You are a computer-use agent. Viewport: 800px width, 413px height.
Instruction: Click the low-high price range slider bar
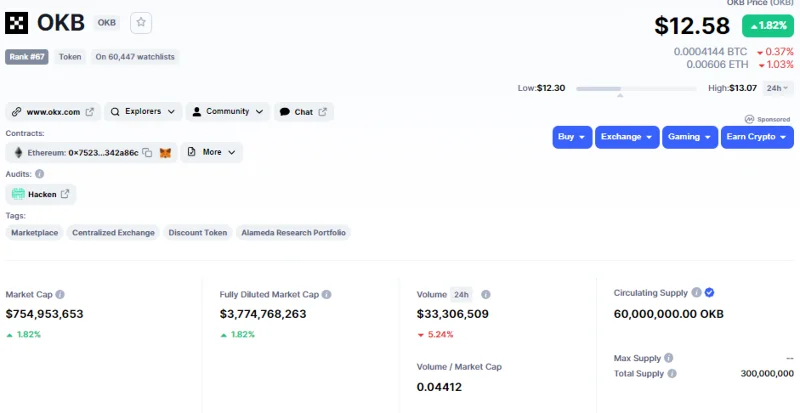[x=636, y=89]
